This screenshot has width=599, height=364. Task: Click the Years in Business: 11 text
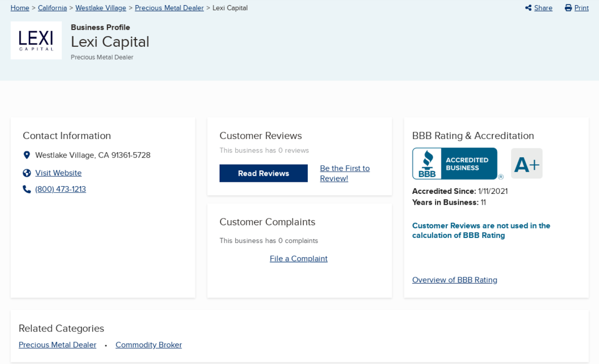click(x=449, y=202)
